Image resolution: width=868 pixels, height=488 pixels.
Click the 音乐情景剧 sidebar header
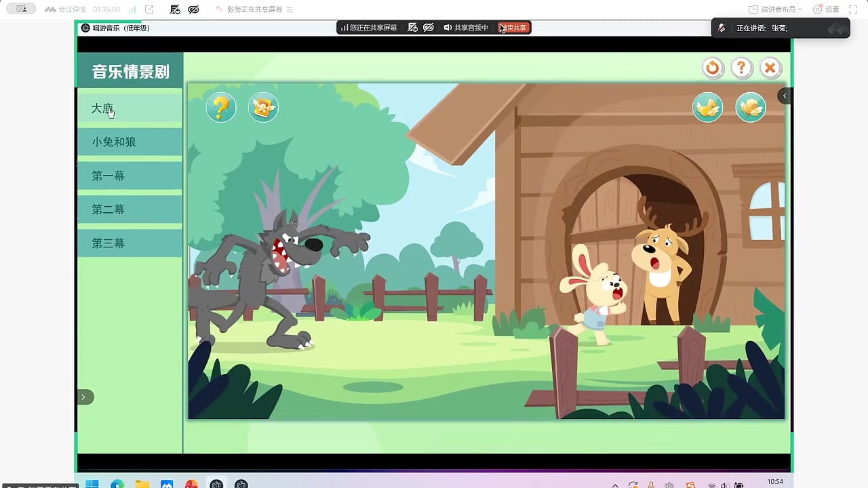pyautogui.click(x=130, y=71)
